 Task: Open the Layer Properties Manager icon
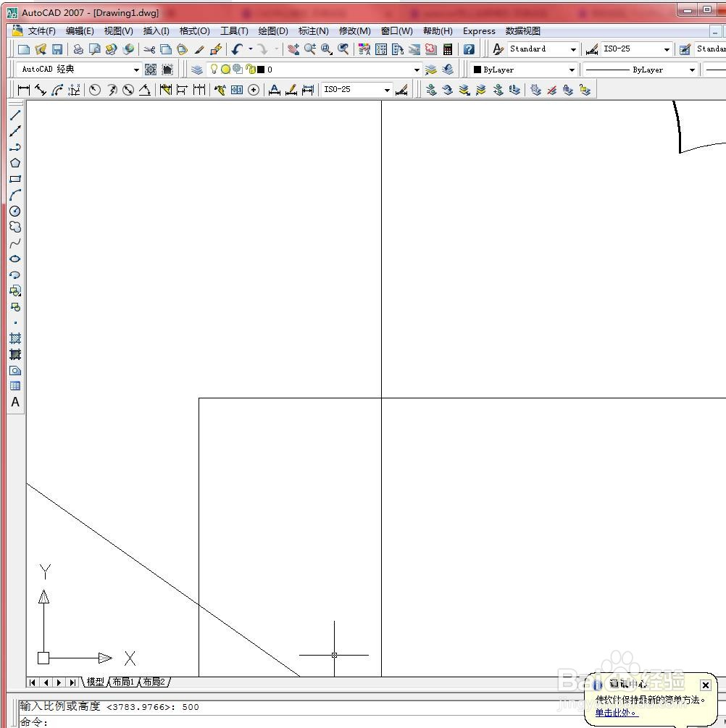pyautogui.click(x=197, y=70)
